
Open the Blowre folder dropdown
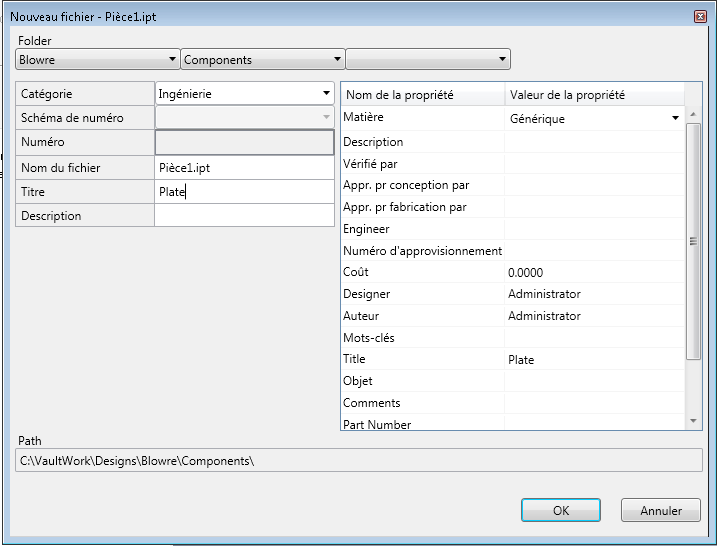pos(97,60)
